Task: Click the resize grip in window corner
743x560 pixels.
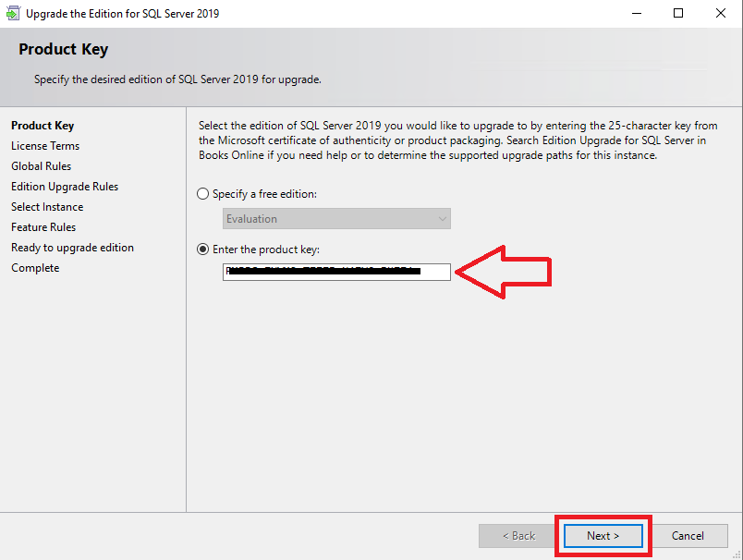Action: pos(737,554)
